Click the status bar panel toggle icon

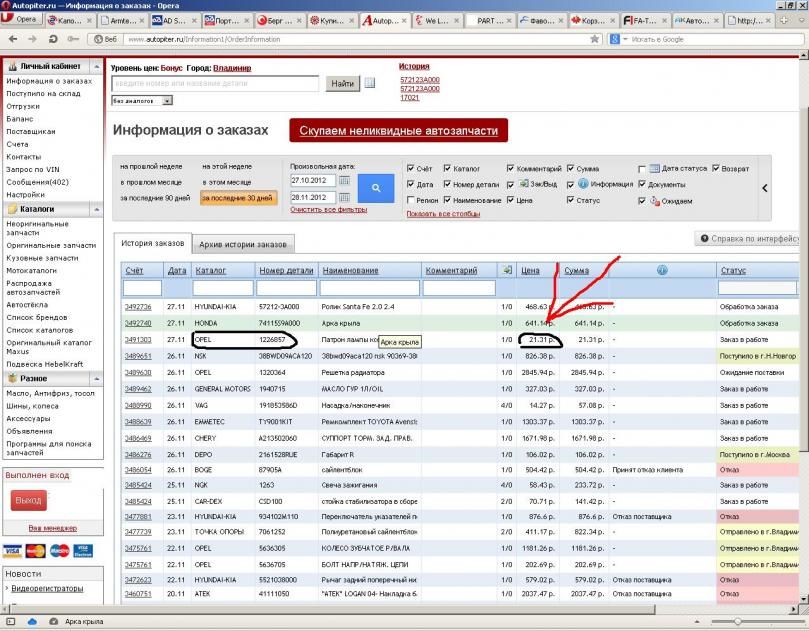click(x=10, y=622)
